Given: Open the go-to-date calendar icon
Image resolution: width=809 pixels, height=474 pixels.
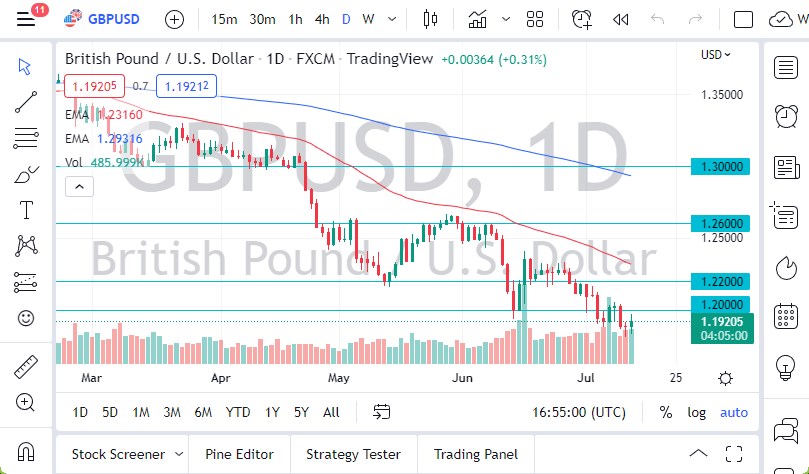Looking at the screenshot, I should tap(381, 412).
